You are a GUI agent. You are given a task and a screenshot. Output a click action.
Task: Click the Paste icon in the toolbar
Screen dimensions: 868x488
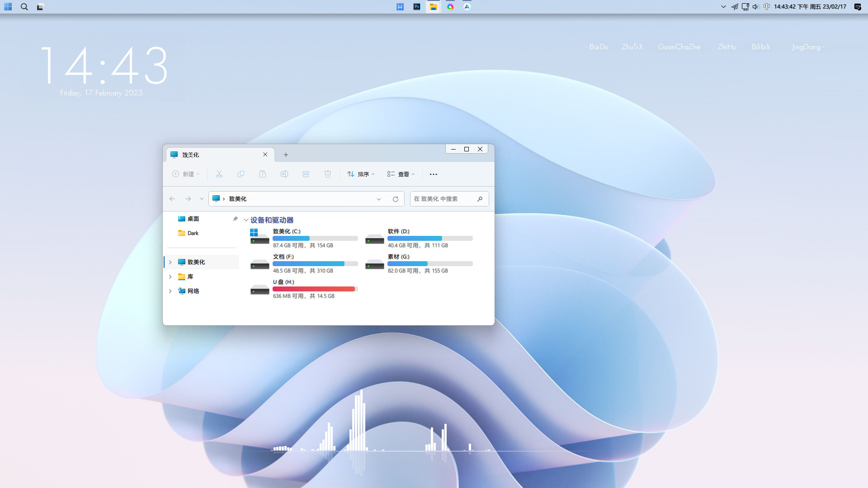point(263,174)
